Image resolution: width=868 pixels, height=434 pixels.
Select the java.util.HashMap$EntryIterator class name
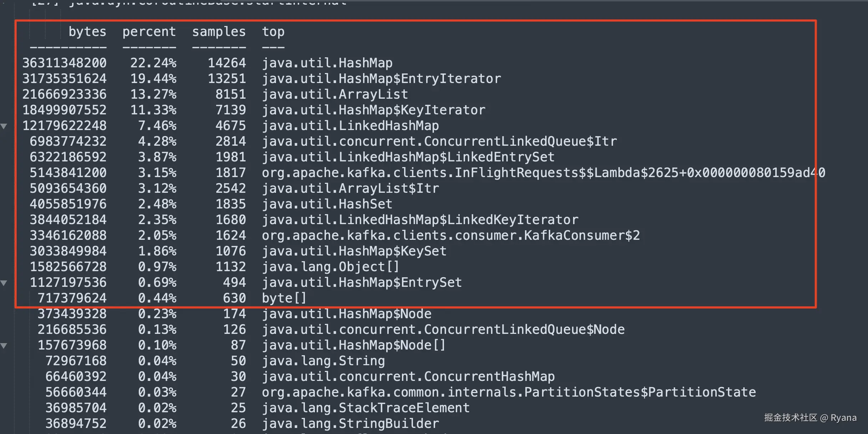click(x=381, y=79)
